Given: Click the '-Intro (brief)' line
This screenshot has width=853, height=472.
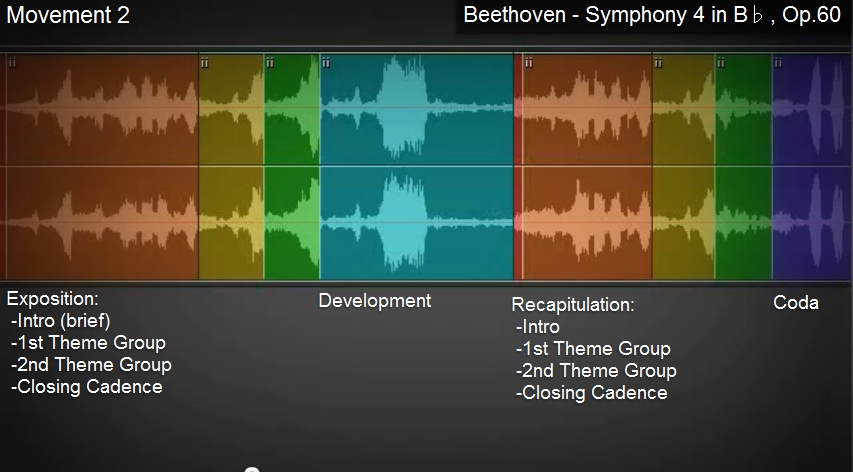Looking at the screenshot, I should [x=60, y=321].
